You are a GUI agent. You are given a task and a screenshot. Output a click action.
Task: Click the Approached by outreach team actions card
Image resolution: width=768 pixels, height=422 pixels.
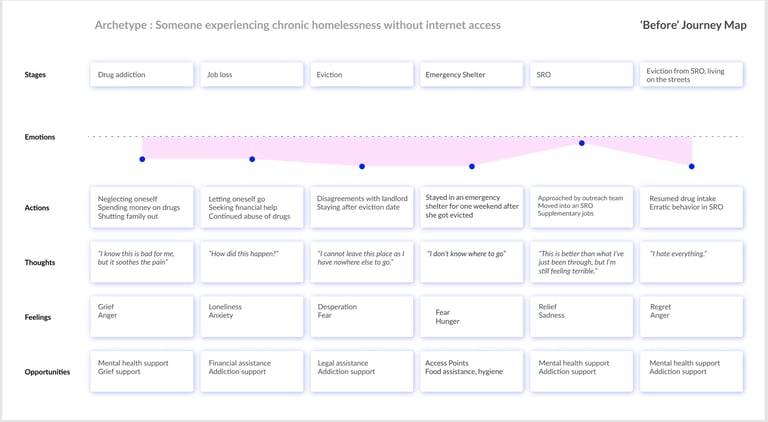[581, 207]
